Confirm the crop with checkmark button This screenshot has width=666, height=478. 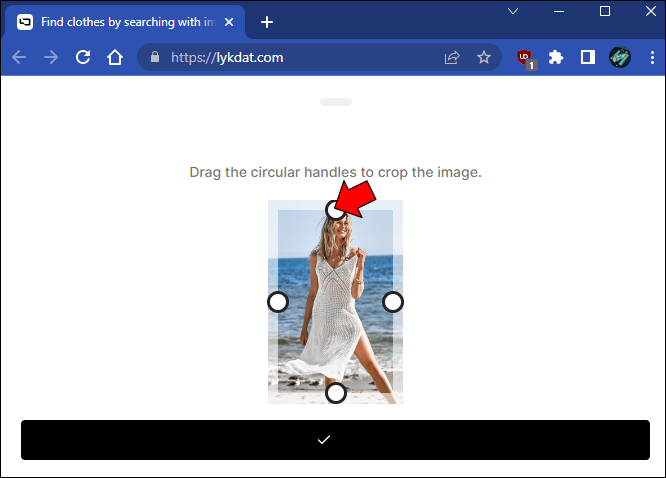335,440
